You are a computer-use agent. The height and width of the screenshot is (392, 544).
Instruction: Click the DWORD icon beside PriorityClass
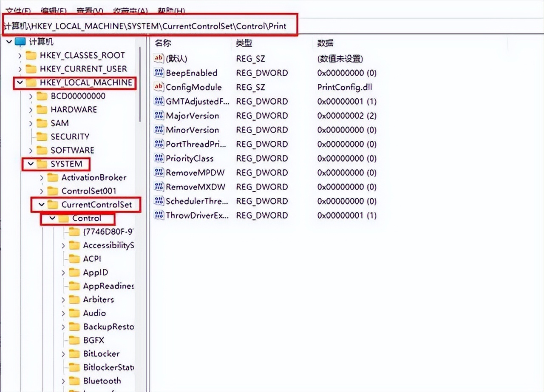[158, 158]
